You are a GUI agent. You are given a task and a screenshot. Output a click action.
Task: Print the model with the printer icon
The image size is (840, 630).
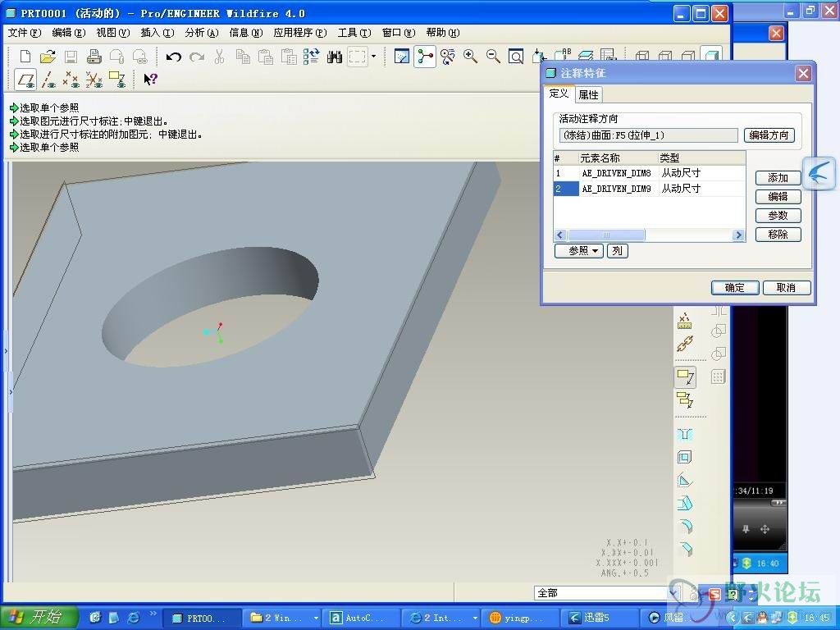tap(94, 57)
